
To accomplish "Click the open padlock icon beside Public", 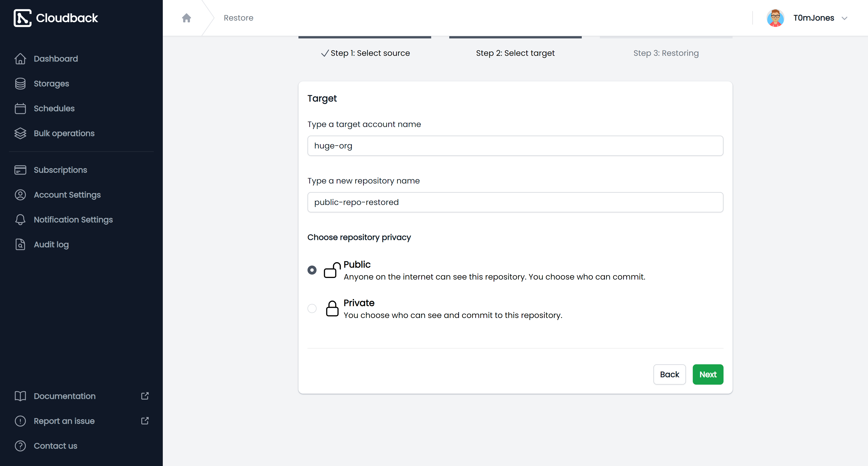I will pyautogui.click(x=332, y=270).
